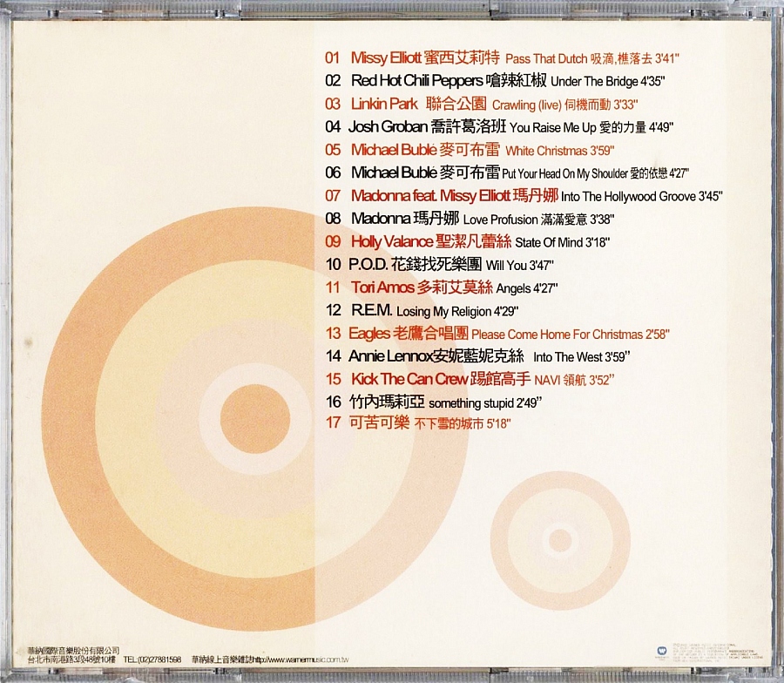Click the duration "5'18"" of track 17

[x=498, y=424]
